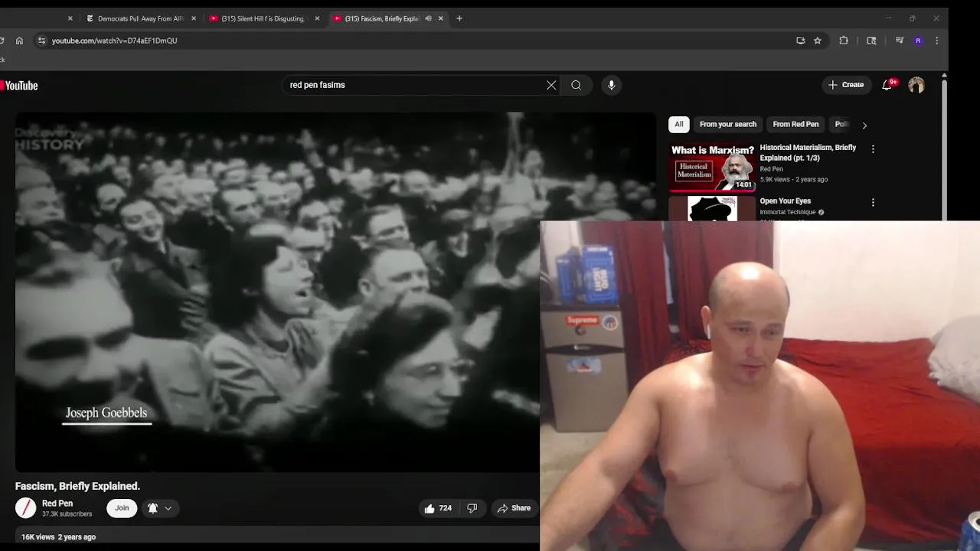Click the 37.3K subscribers text
This screenshot has height=551, width=980.
tap(67, 514)
